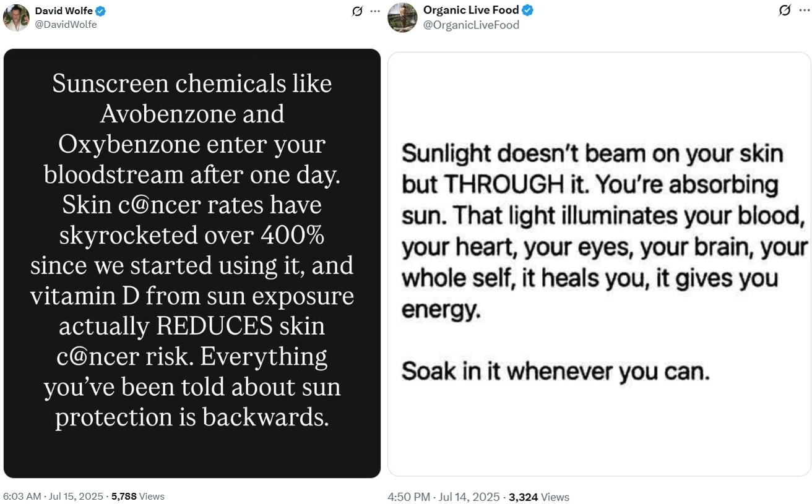Click the @OrganicLiveFood handle
The width and height of the screenshot is (812, 504).
point(471,25)
